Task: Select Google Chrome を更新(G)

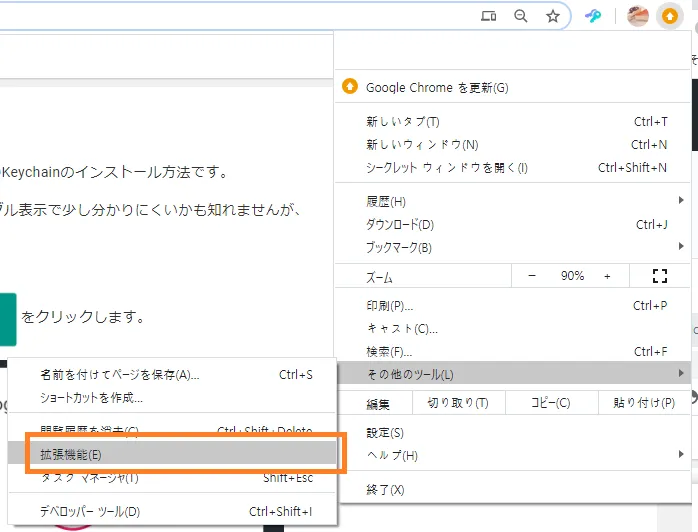Action: tap(512, 87)
